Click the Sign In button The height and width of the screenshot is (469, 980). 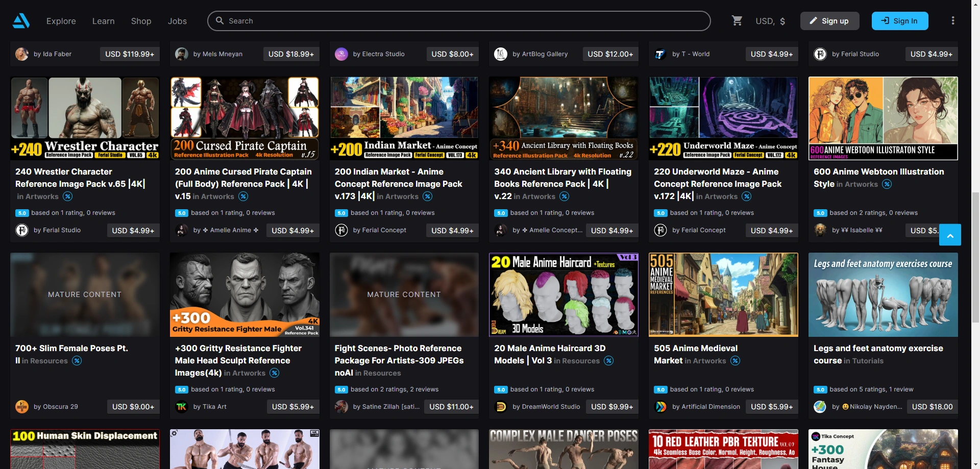click(900, 21)
